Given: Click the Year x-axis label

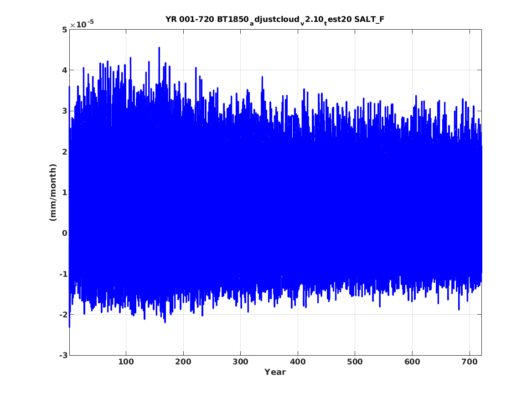Looking at the screenshot, I should click(275, 372).
